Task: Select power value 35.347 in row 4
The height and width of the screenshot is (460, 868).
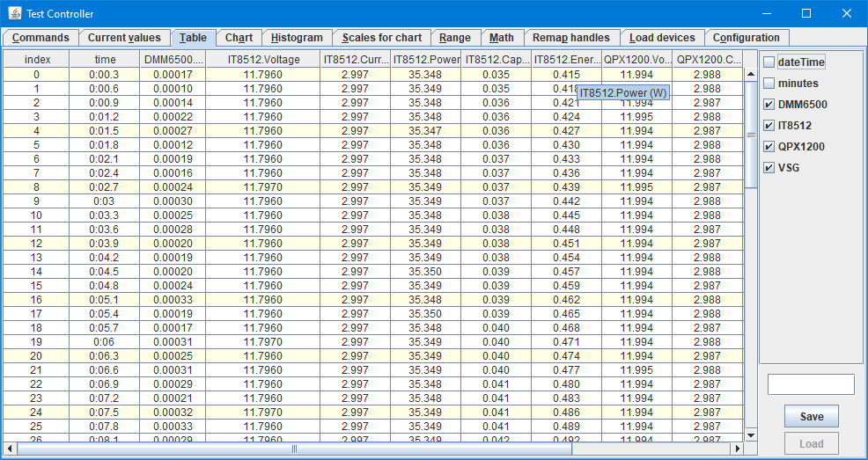Action: pos(426,131)
